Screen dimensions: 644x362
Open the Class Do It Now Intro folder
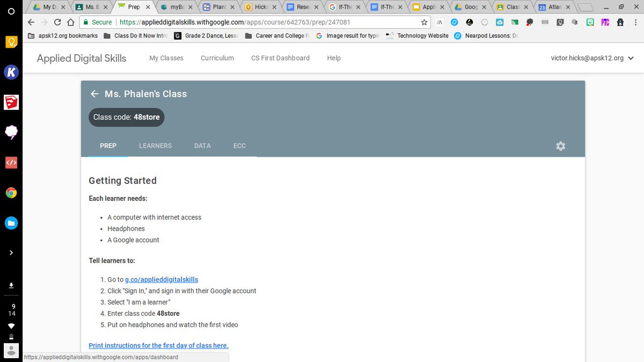pyautogui.click(x=136, y=36)
